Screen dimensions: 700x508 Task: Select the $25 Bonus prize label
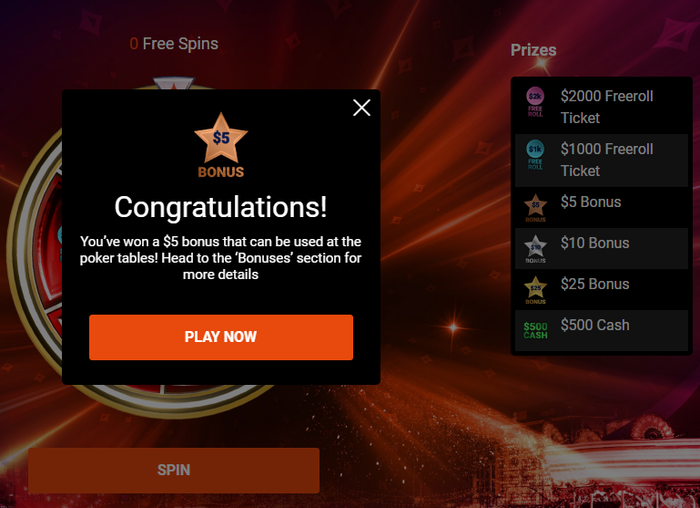point(595,284)
